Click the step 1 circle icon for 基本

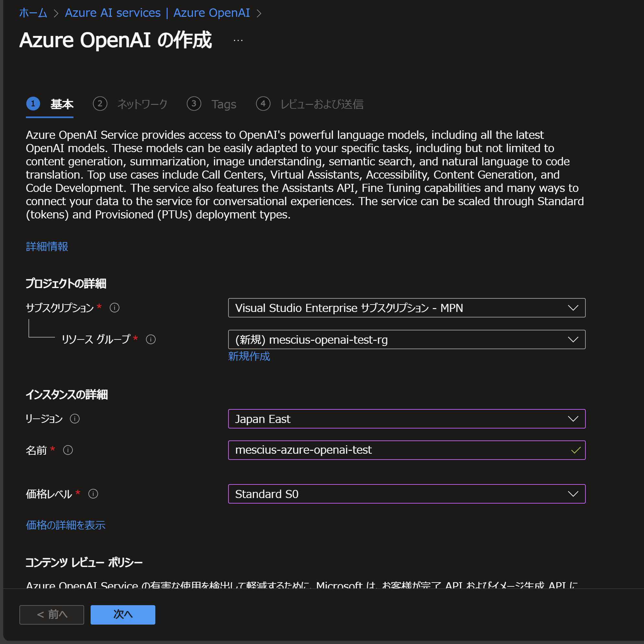[33, 104]
